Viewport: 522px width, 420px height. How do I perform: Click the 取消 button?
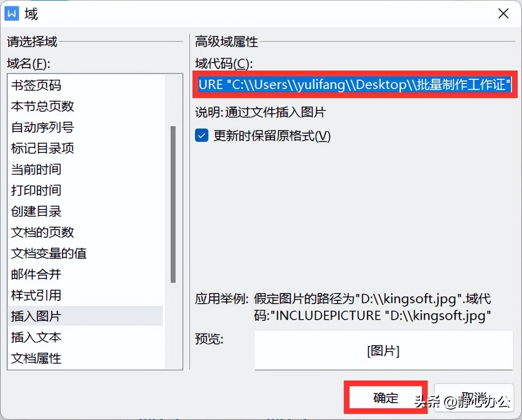tap(474, 397)
